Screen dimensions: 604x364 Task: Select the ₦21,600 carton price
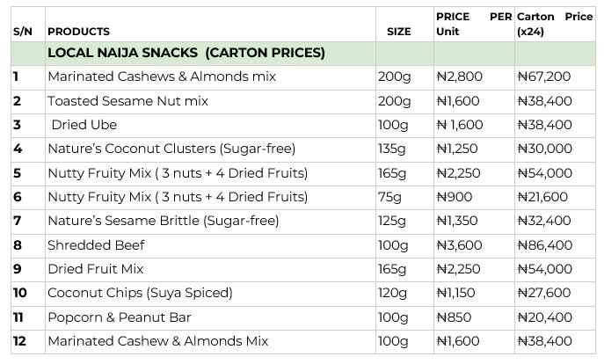545,197
